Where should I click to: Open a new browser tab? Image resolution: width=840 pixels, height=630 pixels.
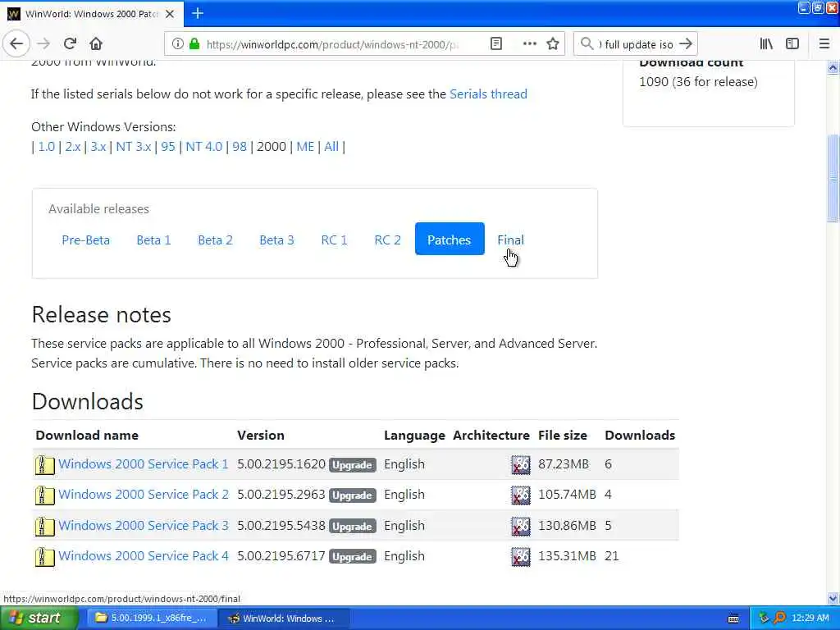(x=198, y=13)
